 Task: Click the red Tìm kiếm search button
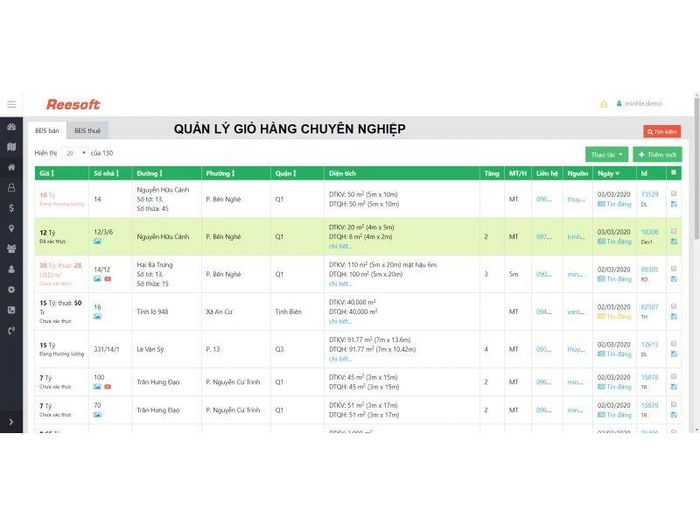click(x=662, y=132)
